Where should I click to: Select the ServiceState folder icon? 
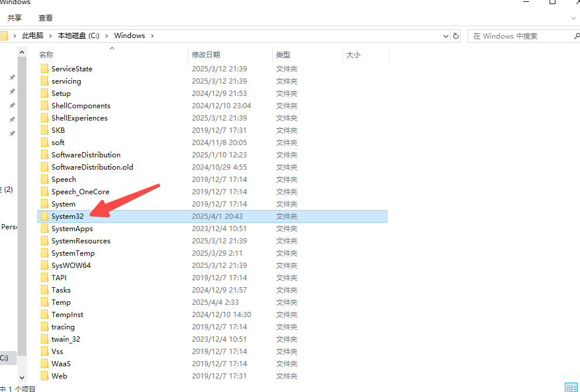coord(44,69)
